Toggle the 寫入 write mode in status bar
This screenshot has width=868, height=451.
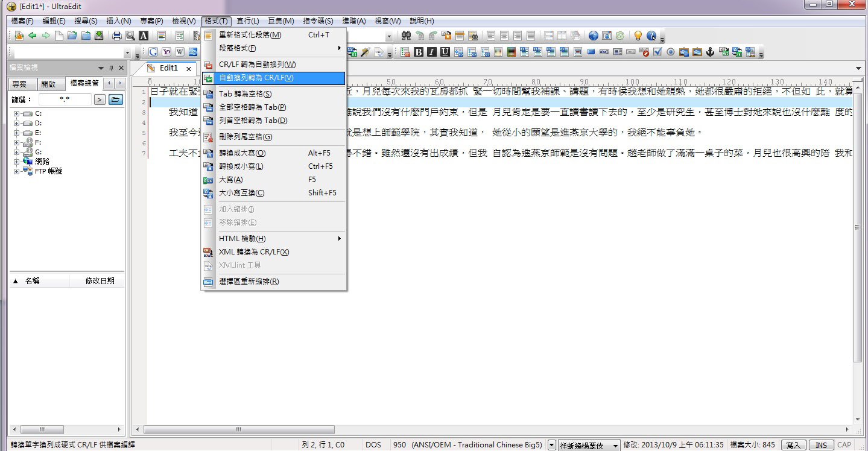tap(793, 445)
